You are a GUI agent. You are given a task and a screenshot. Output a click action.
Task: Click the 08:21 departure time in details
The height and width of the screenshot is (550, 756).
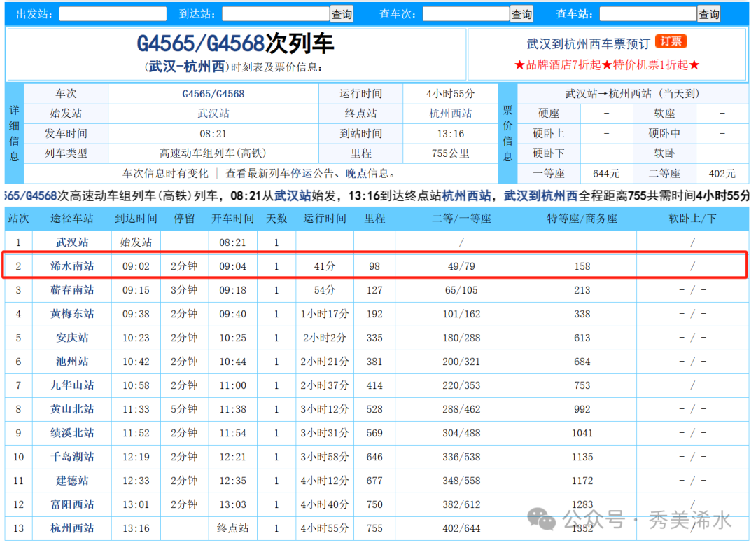click(213, 134)
